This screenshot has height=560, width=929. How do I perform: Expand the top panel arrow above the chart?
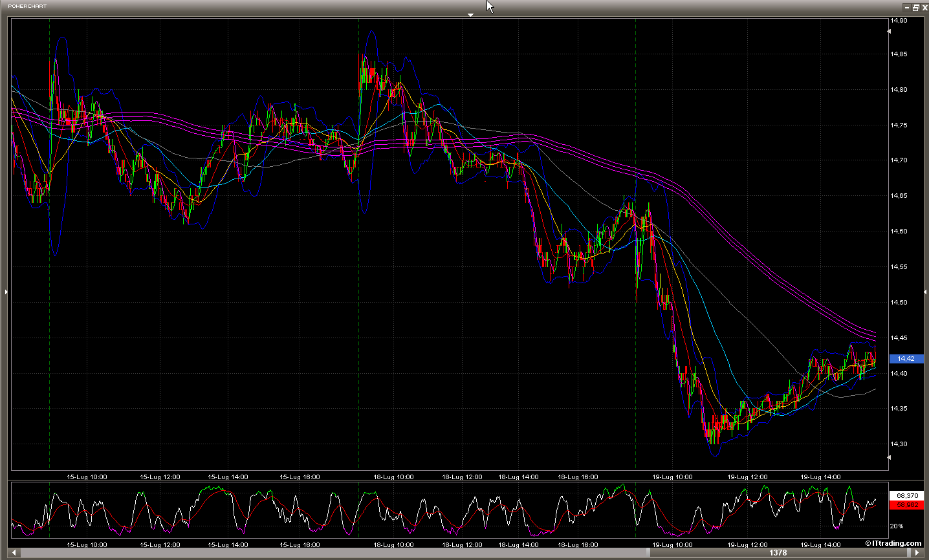pyautogui.click(x=470, y=14)
